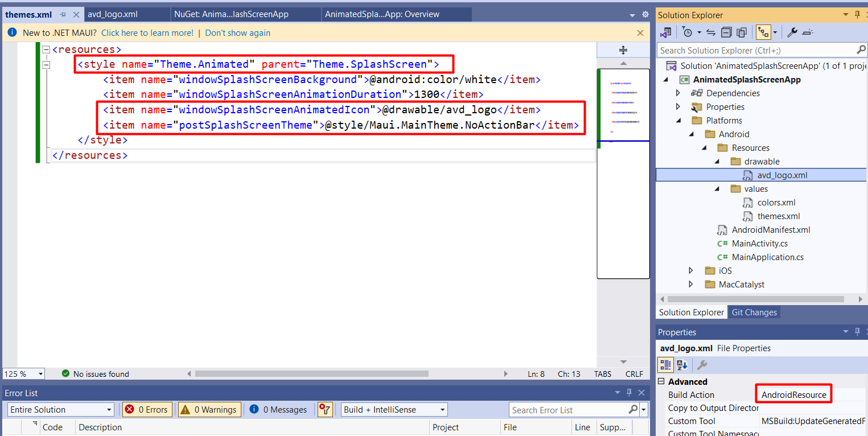
Task: Select MainActivity.cs file
Action: pos(760,244)
